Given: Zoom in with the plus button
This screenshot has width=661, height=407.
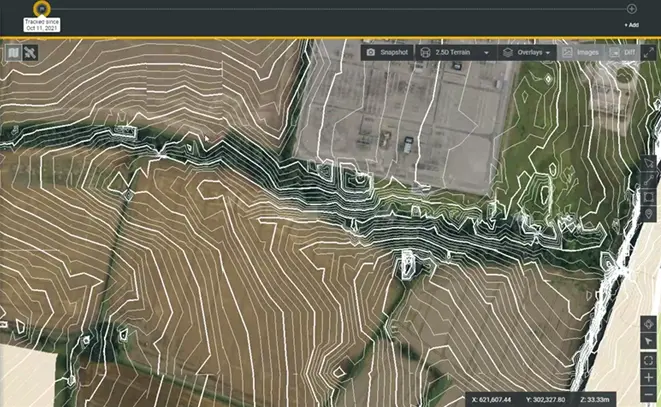Looking at the screenshot, I should [649, 378].
